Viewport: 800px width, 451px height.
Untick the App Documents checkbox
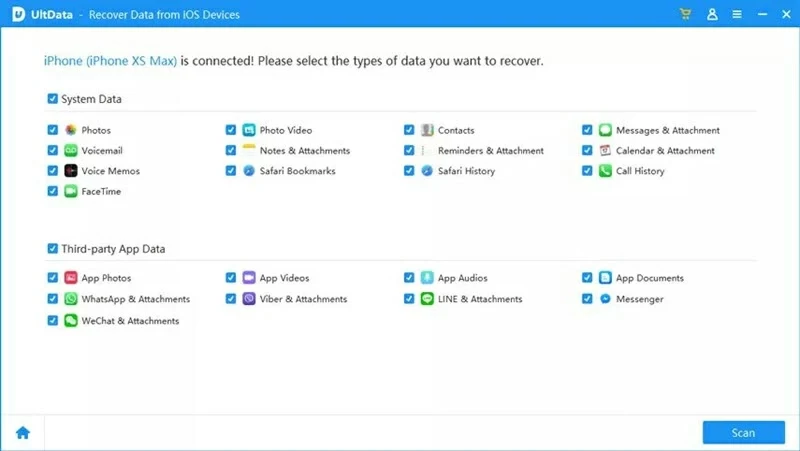click(x=587, y=278)
